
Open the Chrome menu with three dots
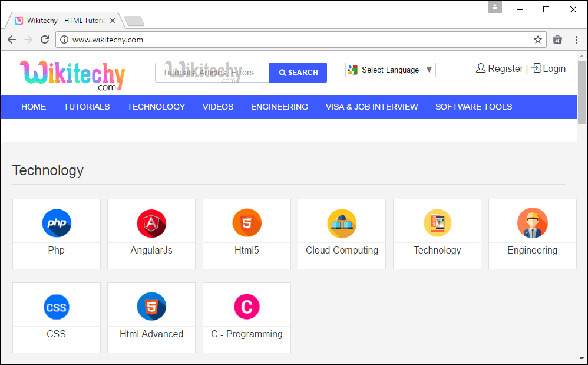[x=576, y=40]
